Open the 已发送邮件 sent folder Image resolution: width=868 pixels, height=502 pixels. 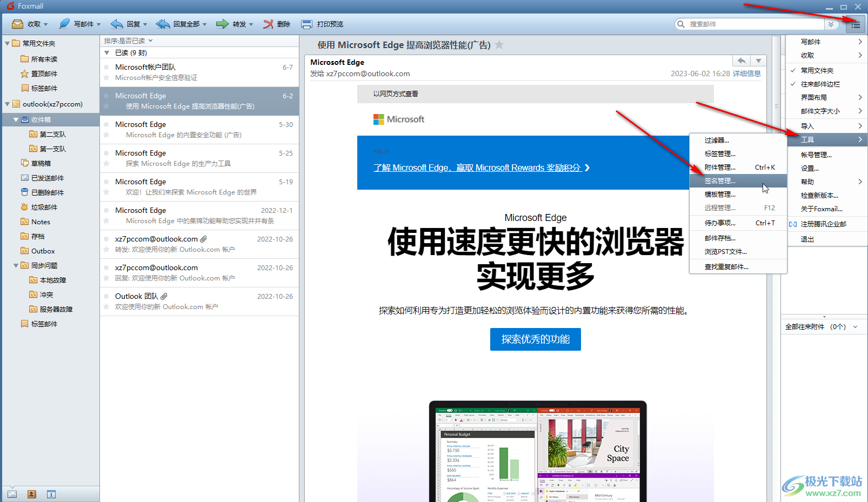pos(48,178)
